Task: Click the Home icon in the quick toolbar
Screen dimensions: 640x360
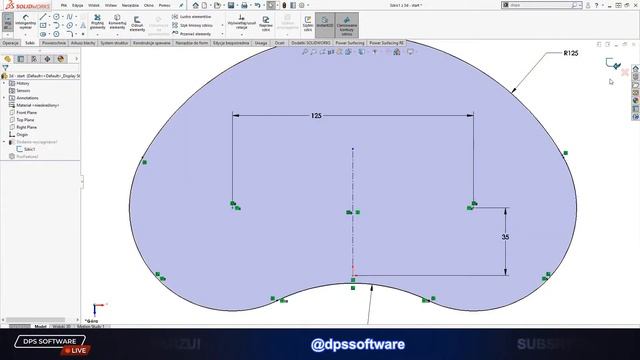Action: coord(196,5)
